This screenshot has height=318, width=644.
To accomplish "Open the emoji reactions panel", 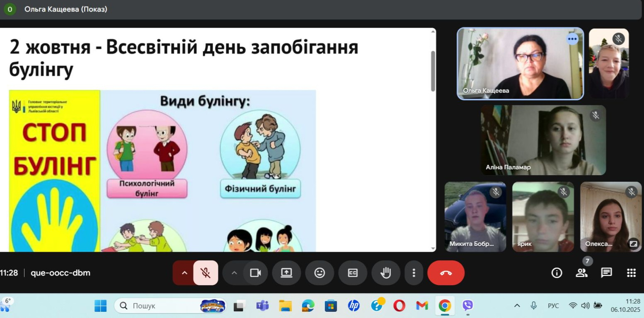I will click(320, 273).
